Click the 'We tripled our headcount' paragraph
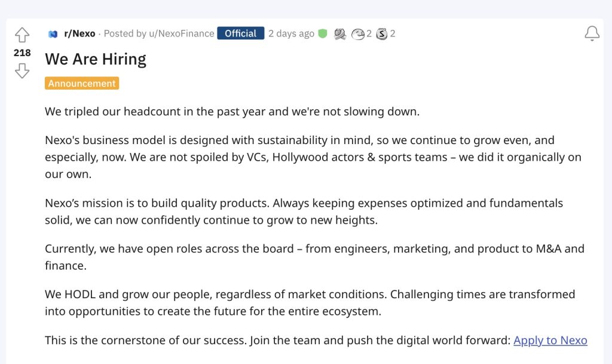The width and height of the screenshot is (612, 364). 232,112
